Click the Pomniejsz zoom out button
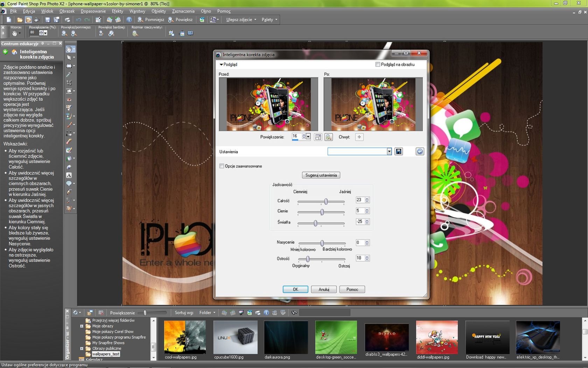This screenshot has height=368, width=588. 151,20
